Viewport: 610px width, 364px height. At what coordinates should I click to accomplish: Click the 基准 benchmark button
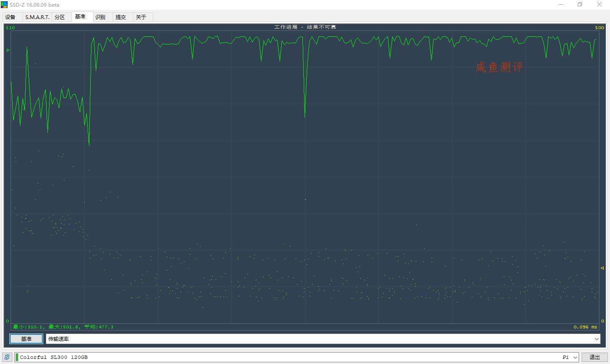[x=26, y=339]
